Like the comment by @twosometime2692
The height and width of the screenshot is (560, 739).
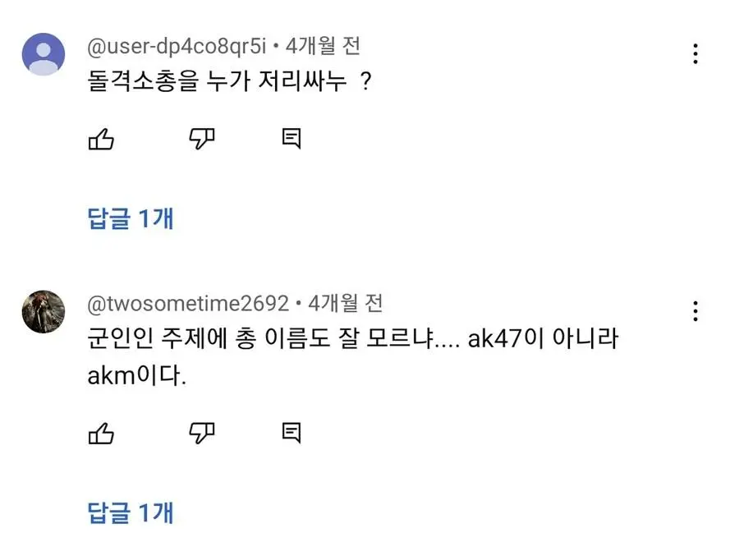100,433
